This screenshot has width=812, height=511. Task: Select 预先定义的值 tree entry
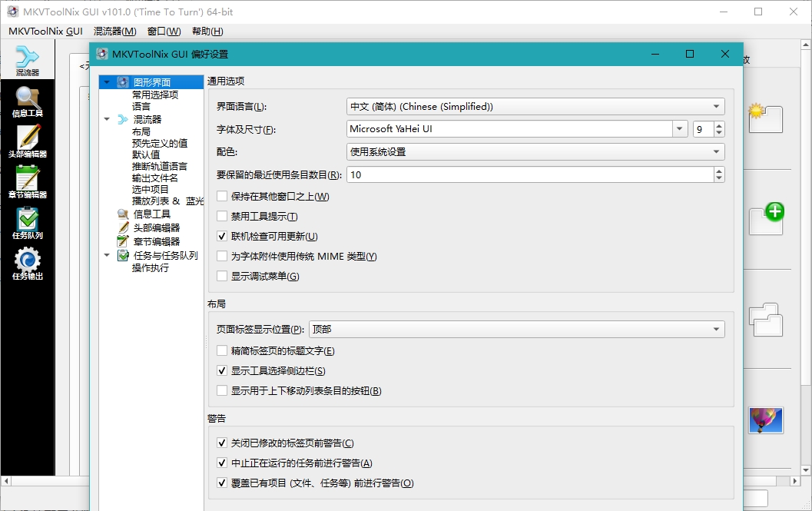(160, 143)
